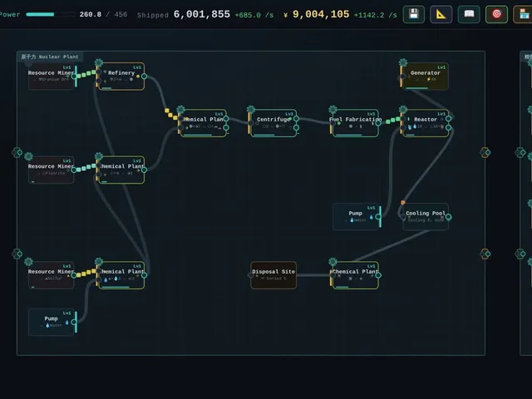Select the Nuclear Plant group label

point(50,57)
